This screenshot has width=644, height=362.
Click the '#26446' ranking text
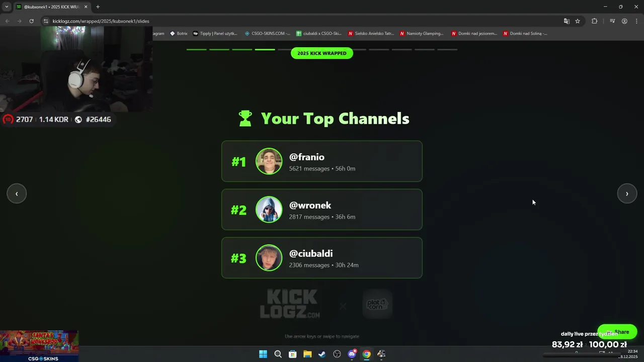pyautogui.click(x=98, y=119)
